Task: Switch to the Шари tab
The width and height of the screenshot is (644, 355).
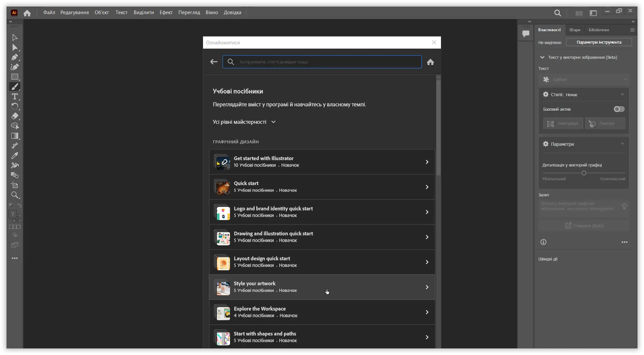Action: (575, 30)
